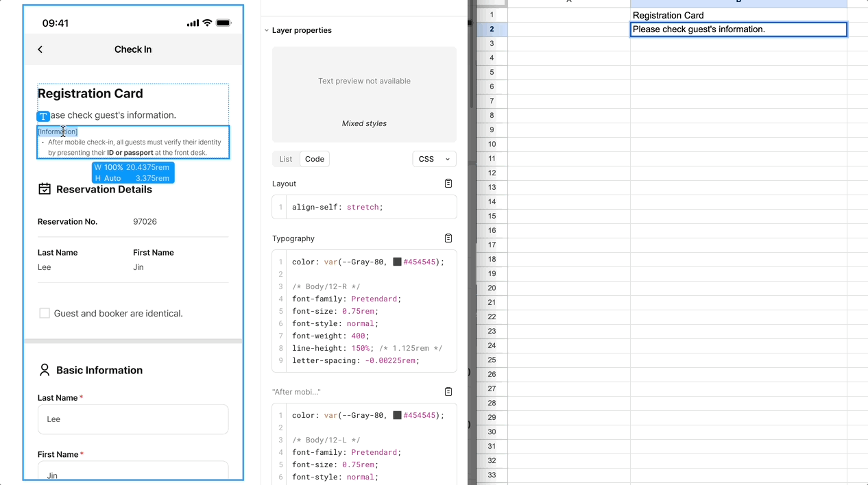Click the font-weight: 400 code line
The width and height of the screenshot is (868, 485).
(330, 336)
